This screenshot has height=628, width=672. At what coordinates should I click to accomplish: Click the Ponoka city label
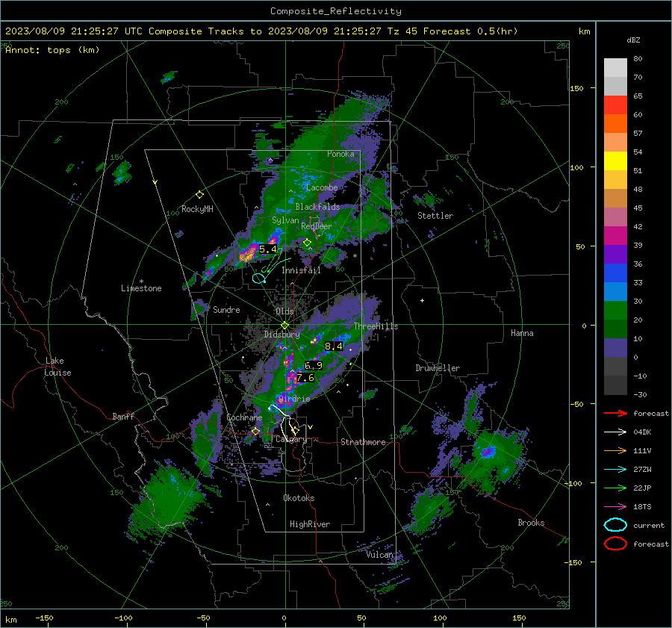tap(340, 154)
